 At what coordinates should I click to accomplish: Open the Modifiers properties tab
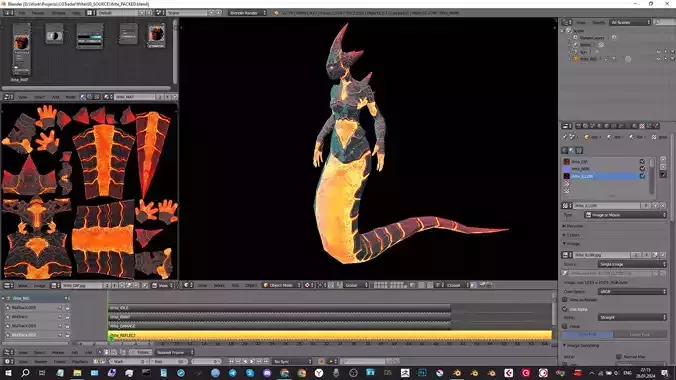pyautogui.click(x=621, y=126)
